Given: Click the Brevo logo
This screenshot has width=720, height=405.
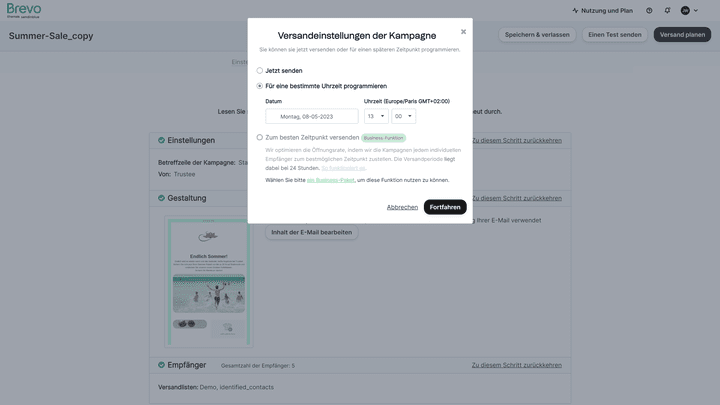Looking at the screenshot, I should point(24,11).
